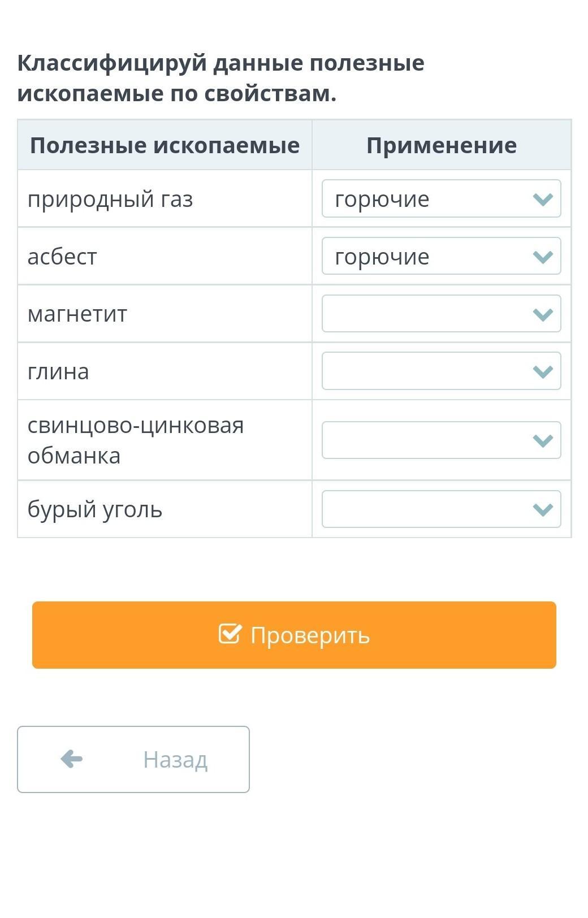Click the left arrow icon beside Назад
Image resolution: width=588 pixels, height=918 pixels.
(x=72, y=759)
